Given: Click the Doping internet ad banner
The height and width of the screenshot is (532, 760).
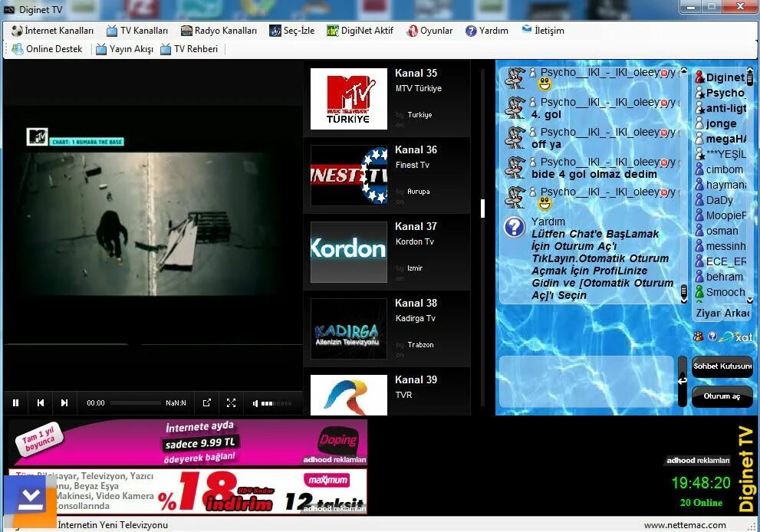Looking at the screenshot, I should pyautogui.click(x=188, y=442).
